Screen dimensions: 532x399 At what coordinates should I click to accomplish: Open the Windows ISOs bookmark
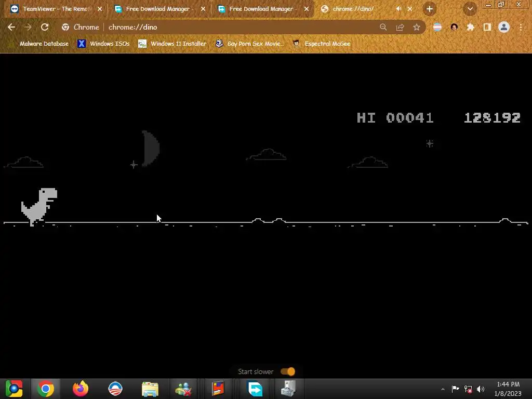104,44
